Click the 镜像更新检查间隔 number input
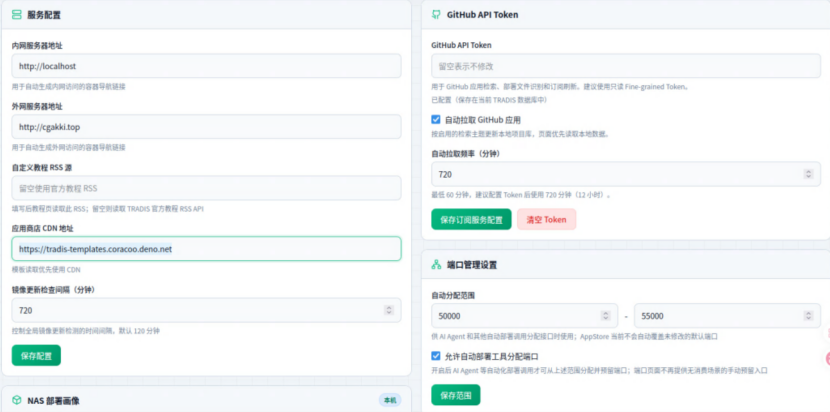Image resolution: width=830 pixels, height=412 pixels. click(206, 310)
